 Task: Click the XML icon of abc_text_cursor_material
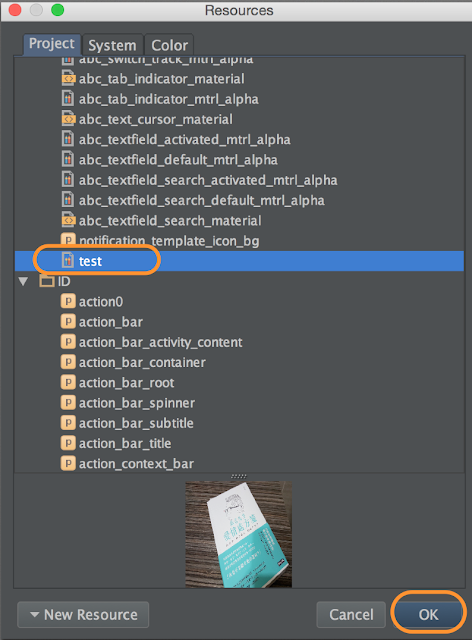[68, 119]
